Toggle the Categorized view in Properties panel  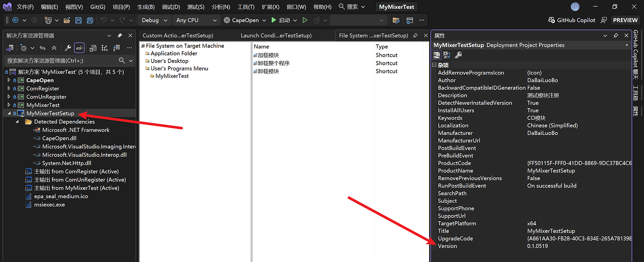[x=437, y=55]
